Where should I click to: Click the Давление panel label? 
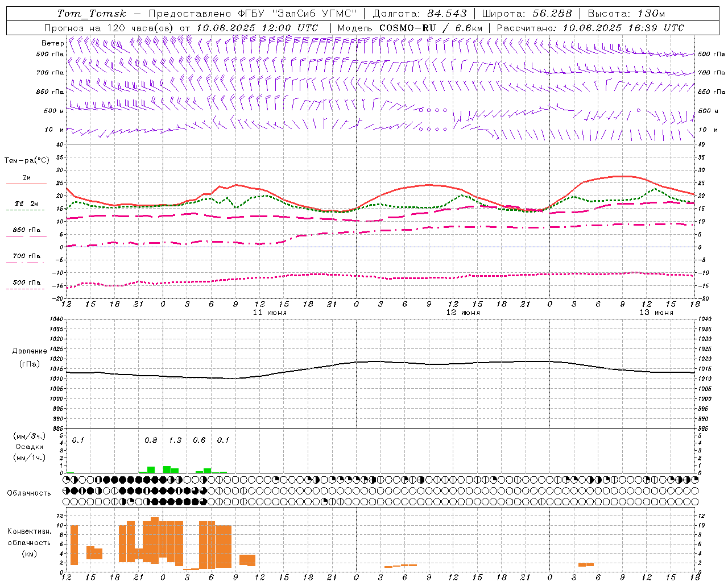coord(30,351)
